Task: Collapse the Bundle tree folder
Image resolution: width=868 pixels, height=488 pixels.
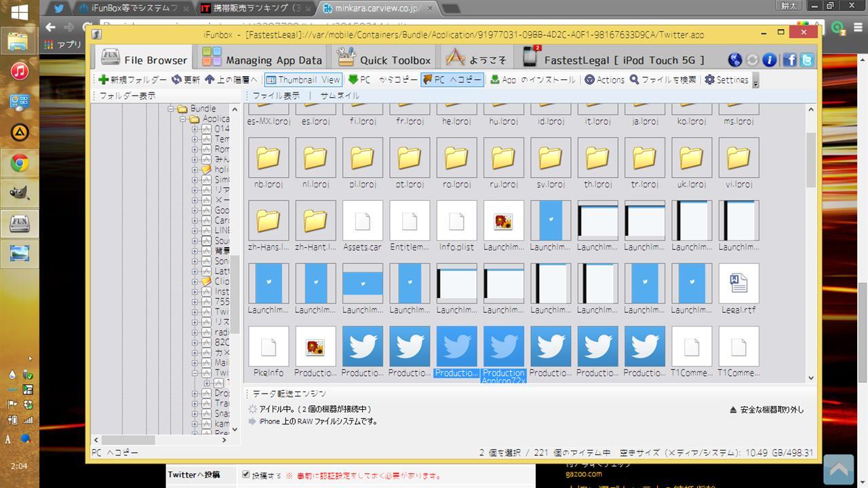Action: [x=172, y=109]
